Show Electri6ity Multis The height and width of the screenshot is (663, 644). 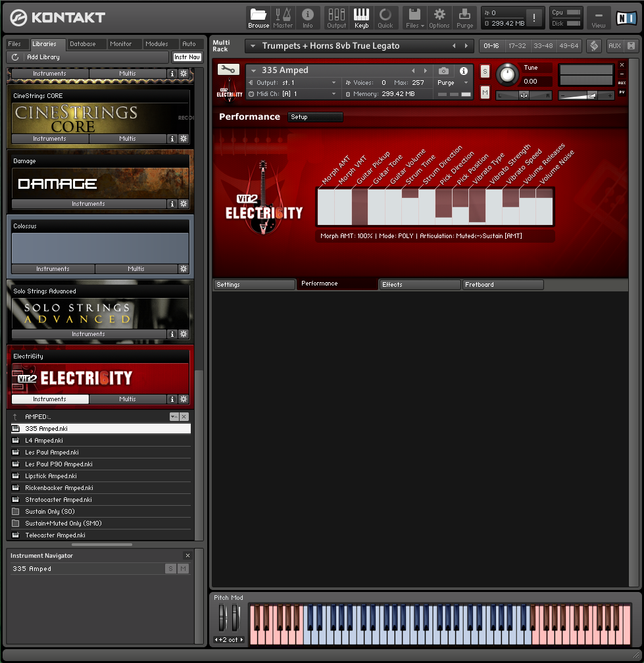click(x=127, y=399)
